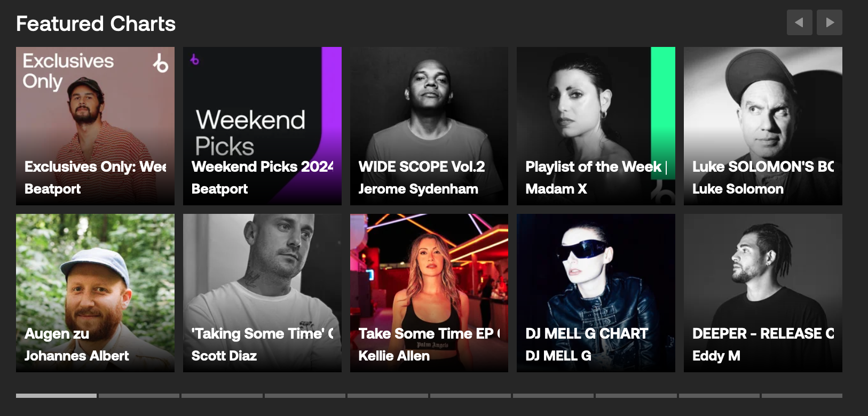
Task: Open the Luke Solomon artist link
Action: pos(738,189)
